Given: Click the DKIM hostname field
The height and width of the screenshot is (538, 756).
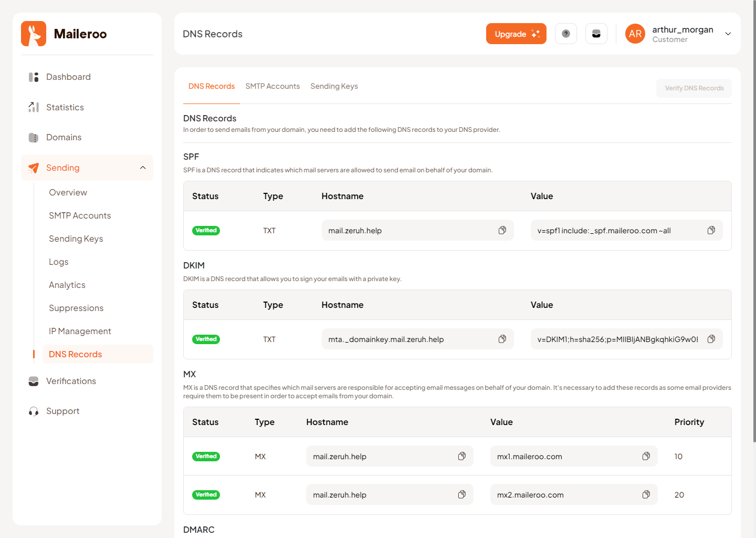Looking at the screenshot, I should click(418, 339).
